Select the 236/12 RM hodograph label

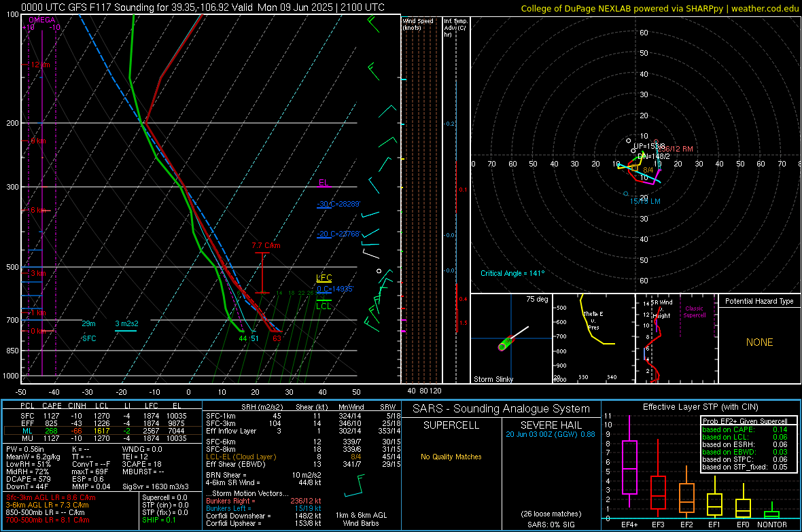pyautogui.click(x=676, y=149)
